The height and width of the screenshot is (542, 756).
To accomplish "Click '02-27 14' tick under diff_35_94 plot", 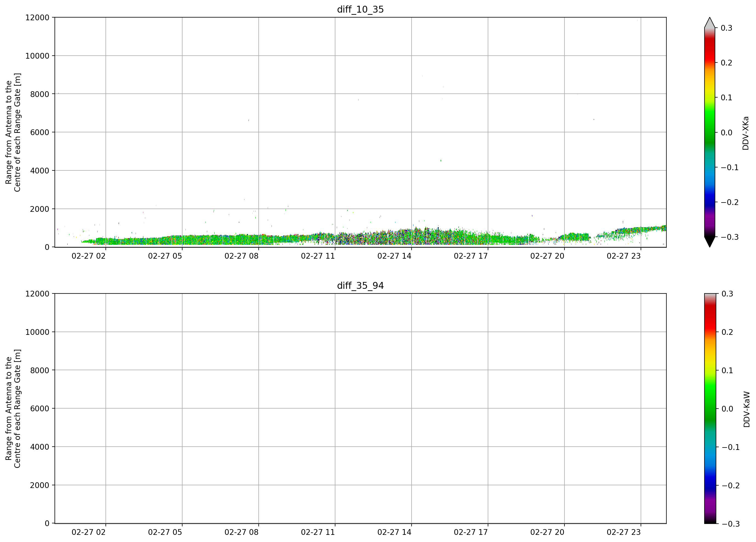I will point(394,532).
